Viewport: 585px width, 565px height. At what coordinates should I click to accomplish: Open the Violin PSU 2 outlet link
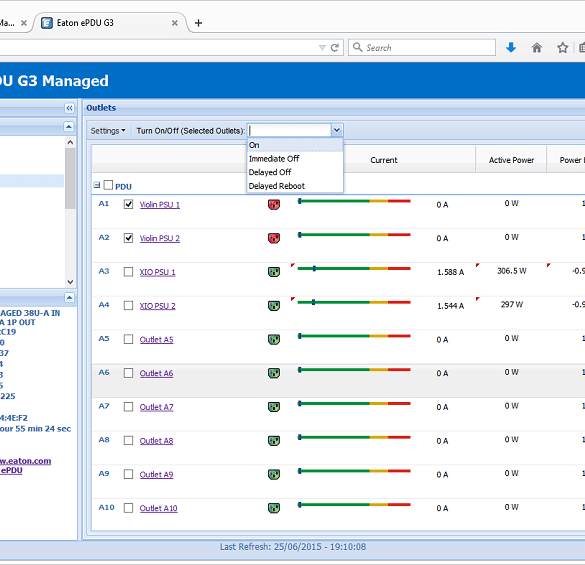(160, 238)
